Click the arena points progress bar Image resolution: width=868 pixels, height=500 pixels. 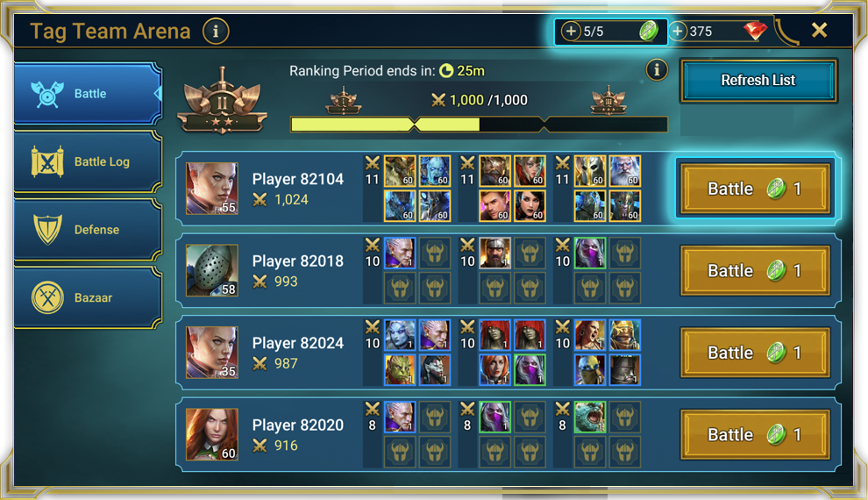tap(479, 125)
